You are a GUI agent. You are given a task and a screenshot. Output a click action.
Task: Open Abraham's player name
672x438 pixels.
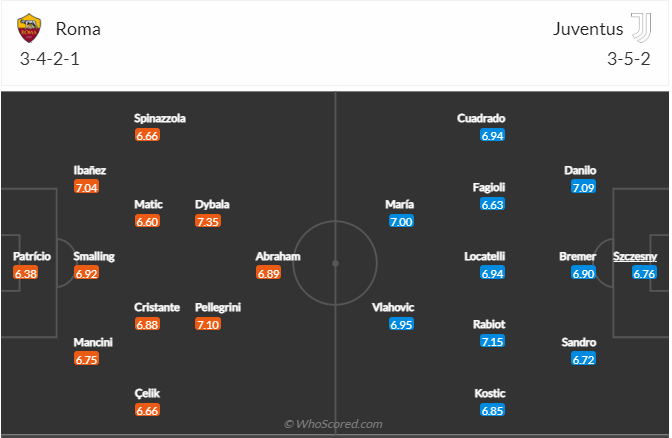tap(278, 256)
